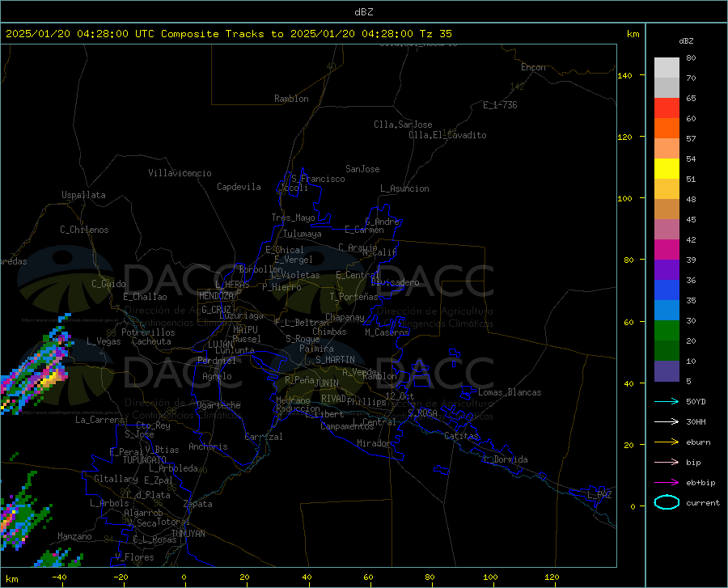The image size is (728, 588).
Task: Click the L_Dormida map label
Action: 505,459
